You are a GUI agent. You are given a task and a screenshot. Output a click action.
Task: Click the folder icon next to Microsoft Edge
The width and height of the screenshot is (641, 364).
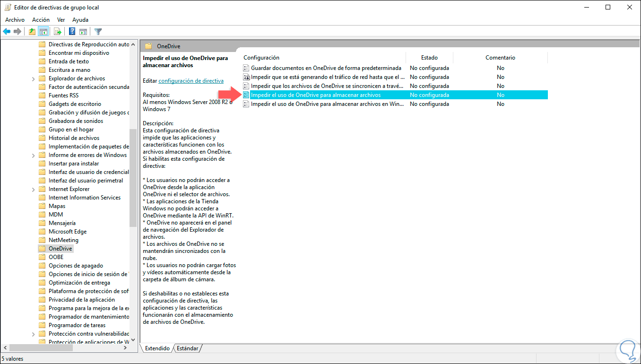[42, 232]
